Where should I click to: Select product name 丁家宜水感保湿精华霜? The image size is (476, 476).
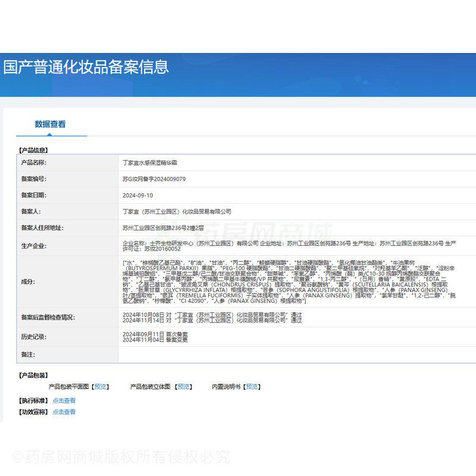(x=150, y=162)
